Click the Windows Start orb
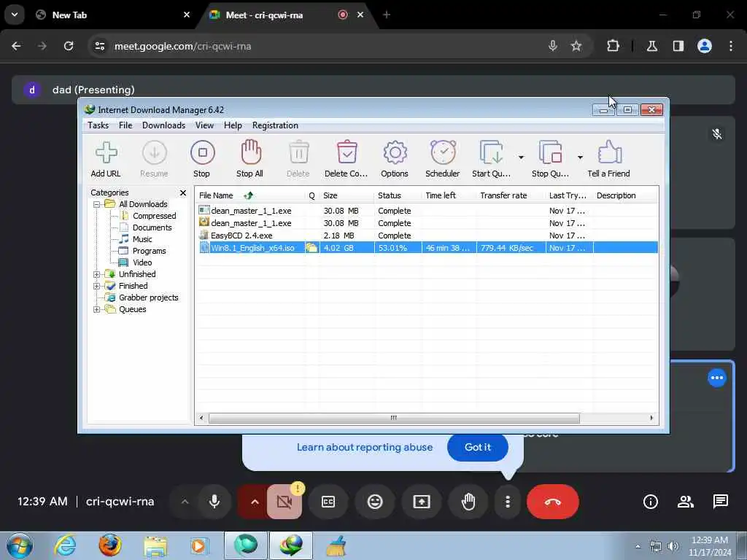Viewport: 747px width, 560px height. coord(20,545)
